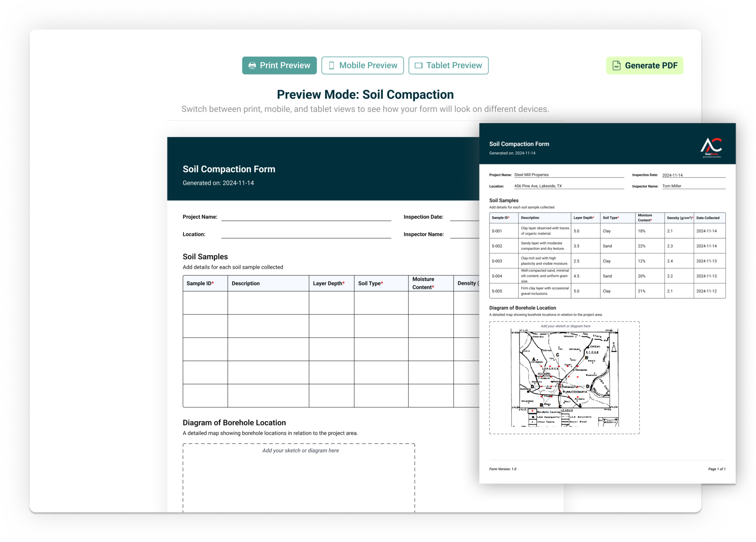756x542 pixels.
Task: Click the Page 1 of 1 footer text
Action: tap(717, 469)
